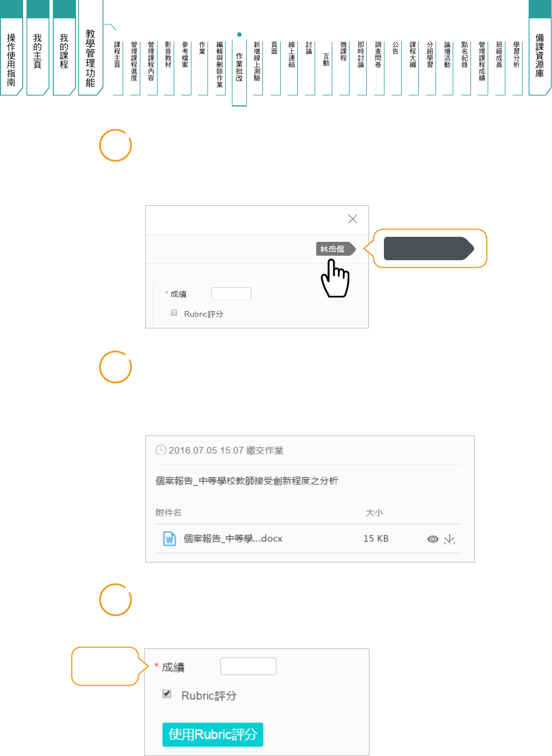Open the 管理課程成績 menu item
The width and height of the screenshot is (552, 756).
(482, 61)
